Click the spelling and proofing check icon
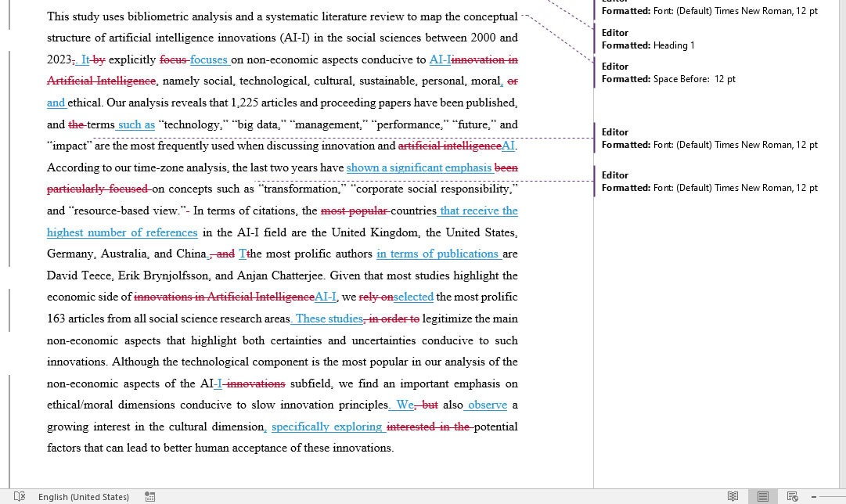 click(x=20, y=496)
